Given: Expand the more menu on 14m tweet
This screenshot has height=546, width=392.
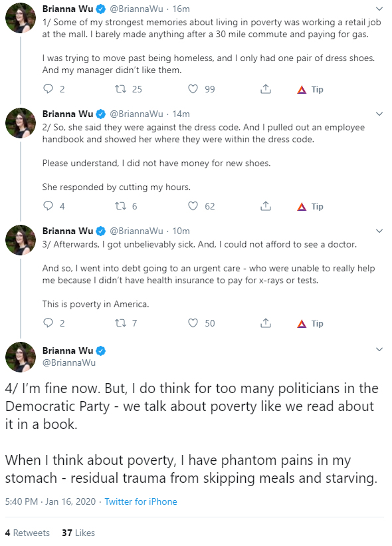Looking at the screenshot, I should [x=379, y=114].
